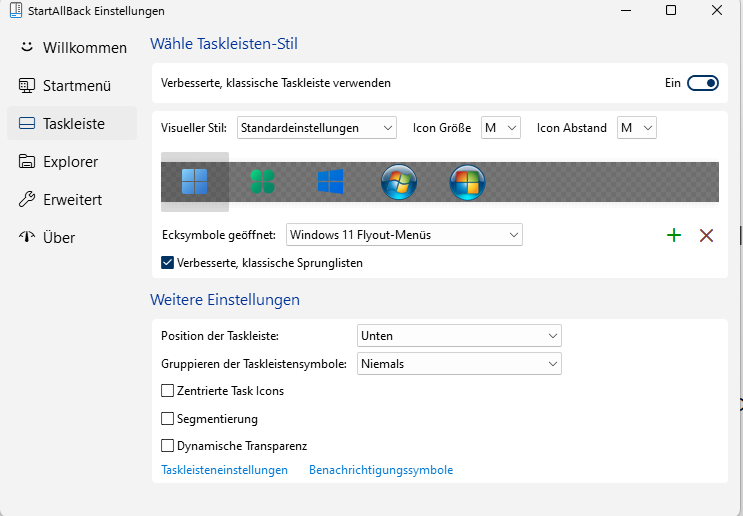Image resolution: width=743 pixels, height=516 pixels.
Task: Select the Windows 7 orb start icon
Action: coord(399,182)
